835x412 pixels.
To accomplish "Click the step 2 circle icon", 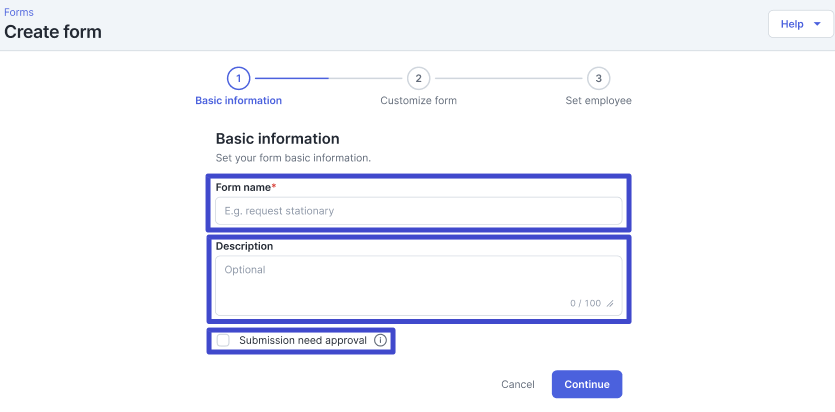I will click(x=419, y=79).
